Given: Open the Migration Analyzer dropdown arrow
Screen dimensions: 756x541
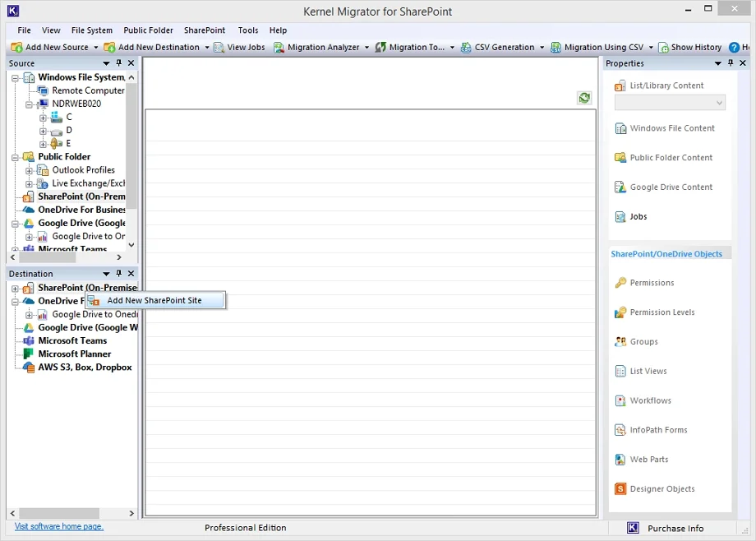Looking at the screenshot, I should pyautogui.click(x=366, y=48).
